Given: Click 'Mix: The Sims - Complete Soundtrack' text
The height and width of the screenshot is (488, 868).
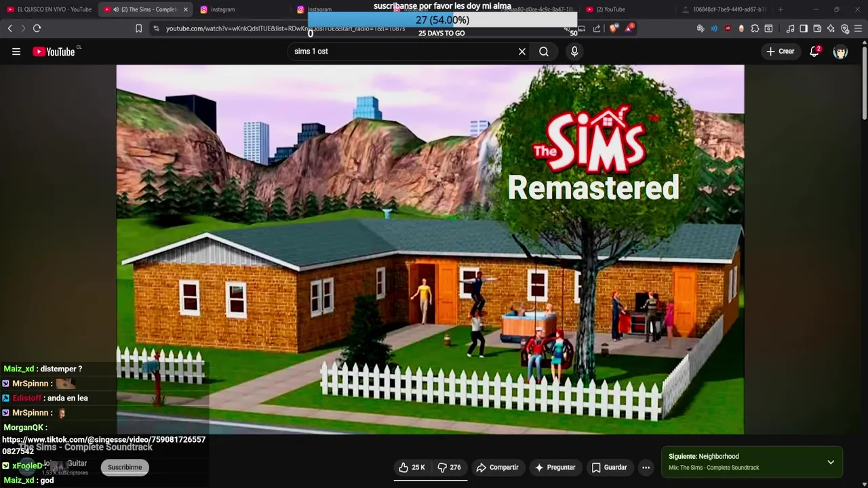Looking at the screenshot, I should click(x=713, y=468).
